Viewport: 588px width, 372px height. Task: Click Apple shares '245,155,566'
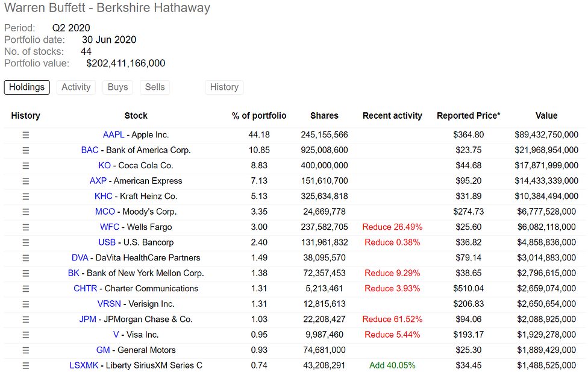(x=324, y=135)
